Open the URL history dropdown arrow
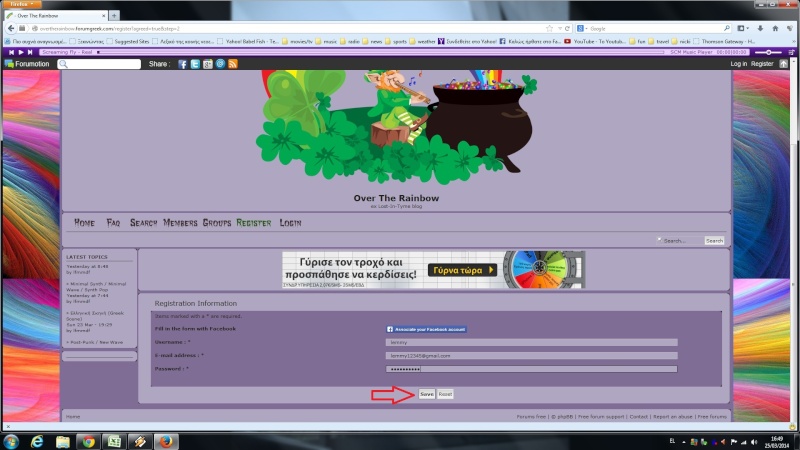 click(560, 29)
